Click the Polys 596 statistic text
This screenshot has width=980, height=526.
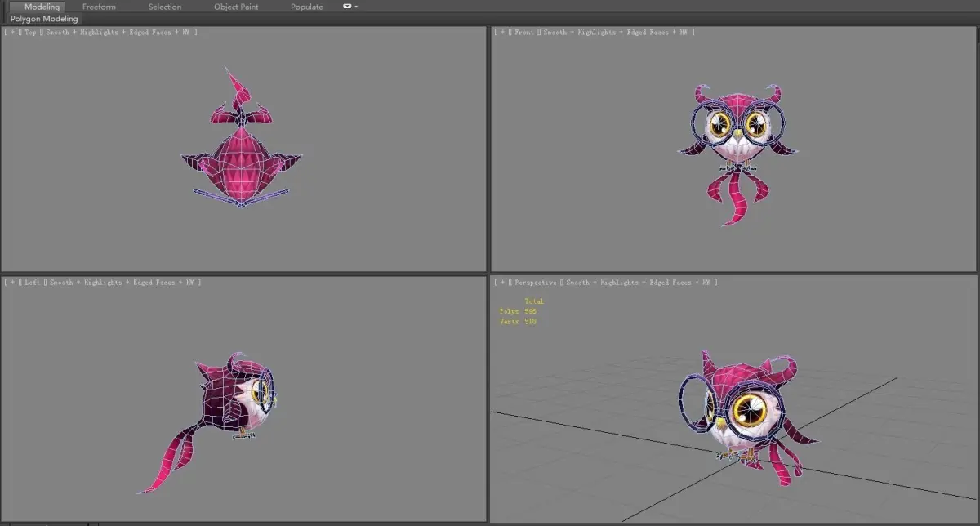tap(518, 311)
